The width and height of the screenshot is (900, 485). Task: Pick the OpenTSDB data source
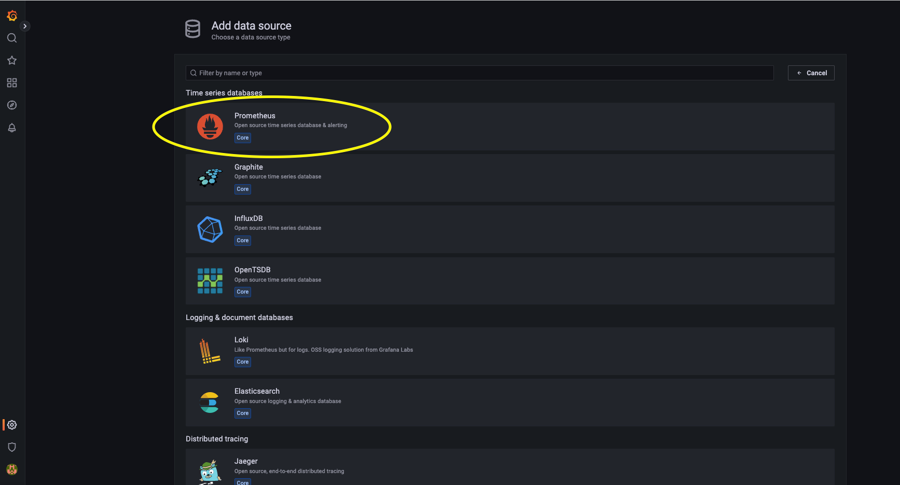pyautogui.click(x=510, y=281)
